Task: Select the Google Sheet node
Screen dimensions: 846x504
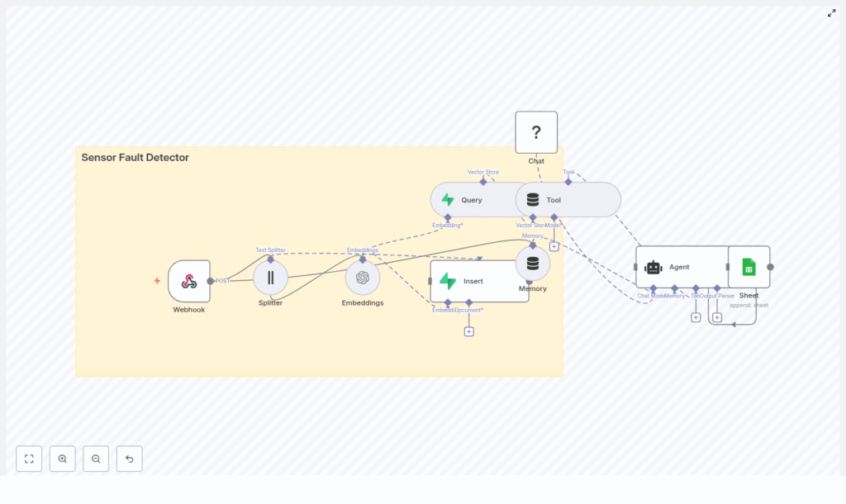Action: 749,267
